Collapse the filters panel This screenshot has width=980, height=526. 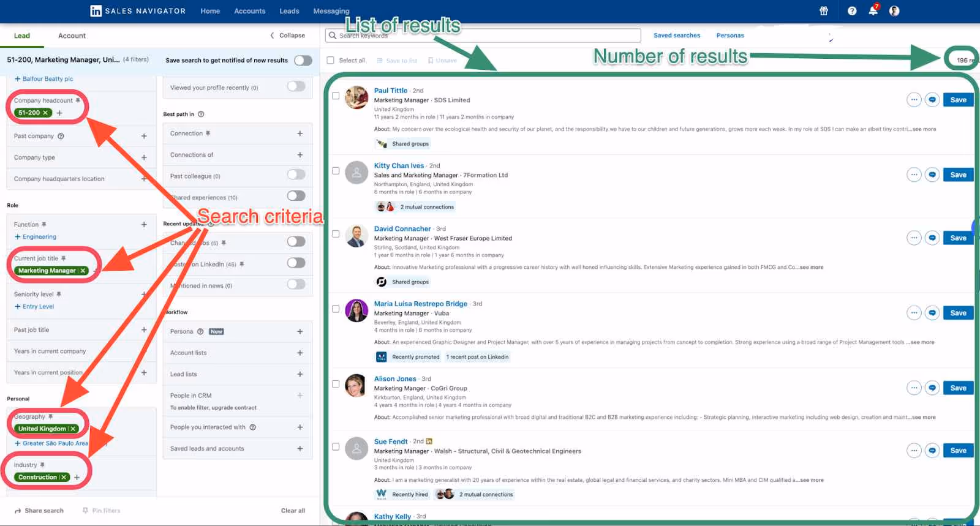tap(288, 36)
